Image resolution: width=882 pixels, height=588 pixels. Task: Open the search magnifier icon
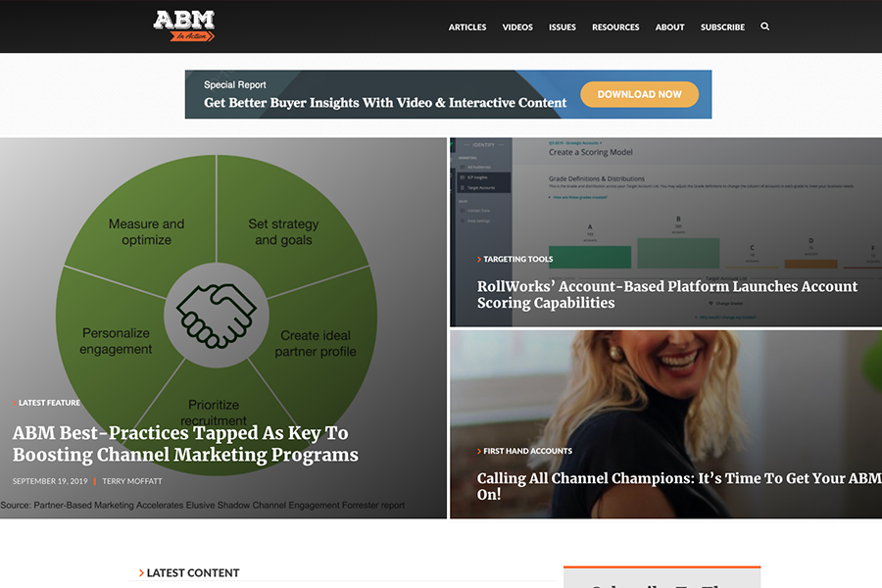(765, 26)
